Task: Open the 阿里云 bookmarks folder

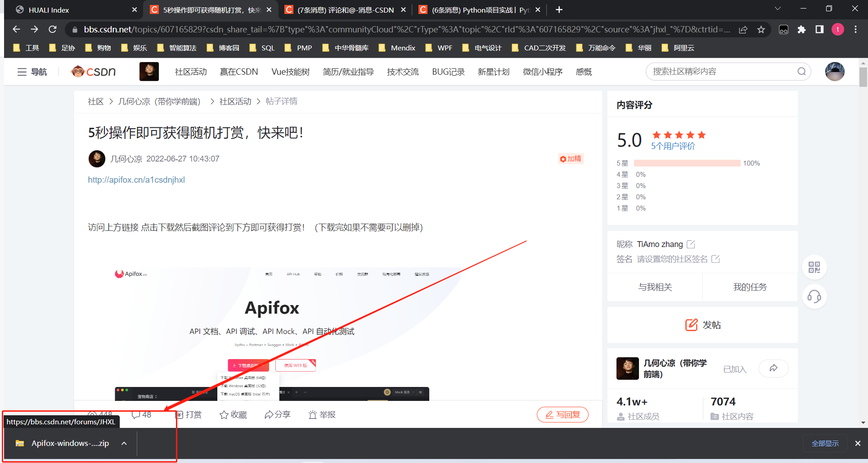Action: pyautogui.click(x=678, y=48)
